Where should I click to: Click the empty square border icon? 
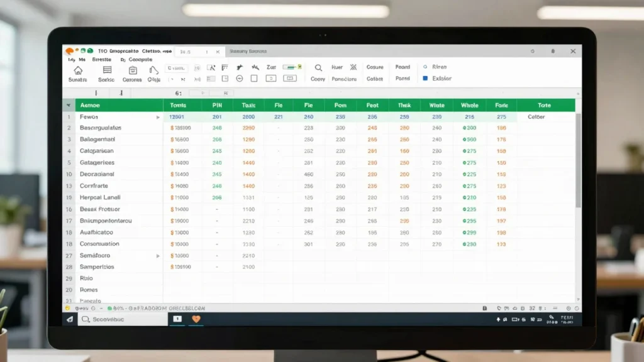(254, 79)
